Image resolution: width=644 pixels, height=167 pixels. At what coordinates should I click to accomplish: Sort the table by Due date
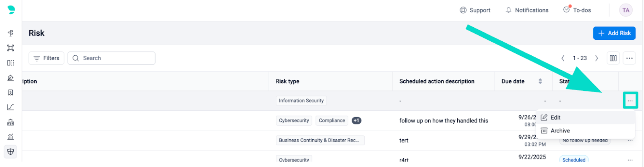(x=540, y=81)
